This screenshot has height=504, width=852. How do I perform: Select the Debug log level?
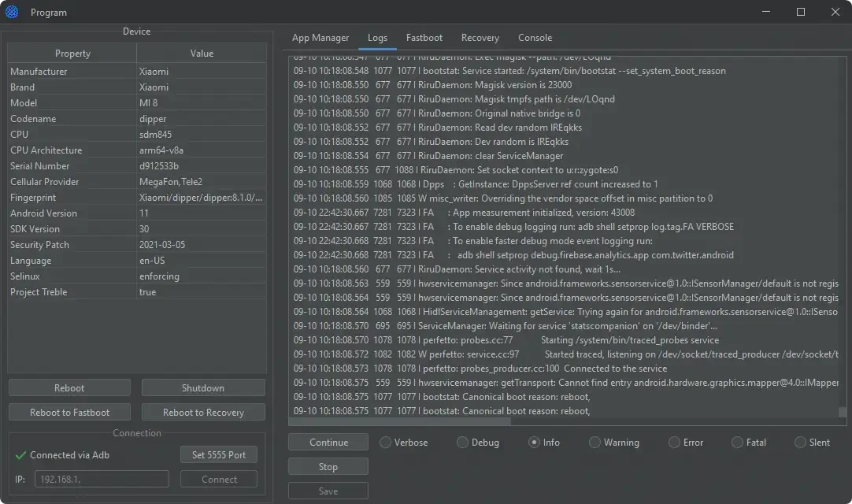point(462,443)
